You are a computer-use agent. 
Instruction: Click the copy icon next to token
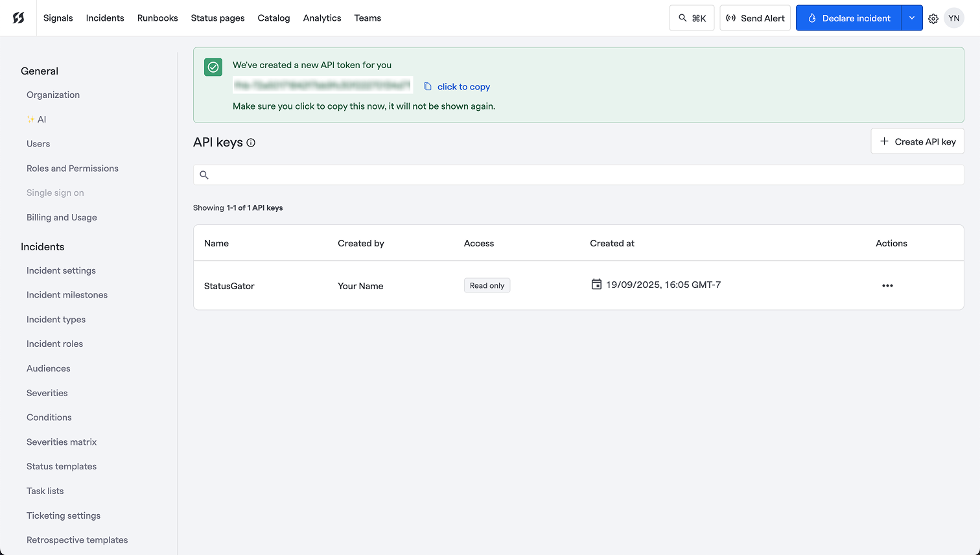(428, 86)
